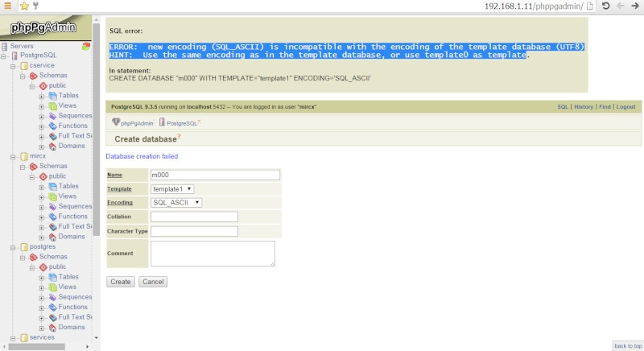This screenshot has height=351, width=644.
Task: Click the sidebar vertical scrollbar
Action: pyautogui.click(x=97, y=130)
